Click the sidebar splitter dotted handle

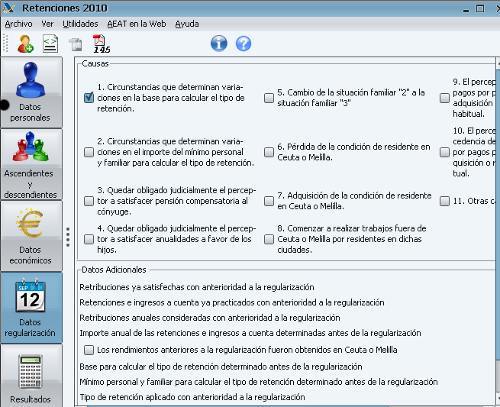[68, 237]
